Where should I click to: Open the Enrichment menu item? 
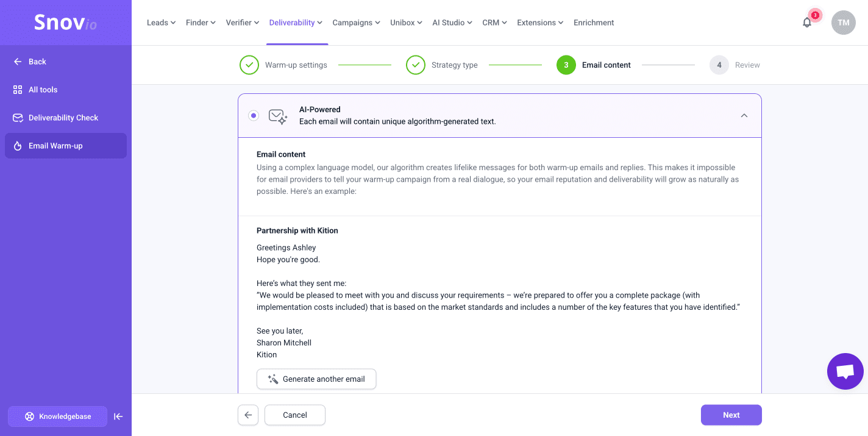pos(594,23)
